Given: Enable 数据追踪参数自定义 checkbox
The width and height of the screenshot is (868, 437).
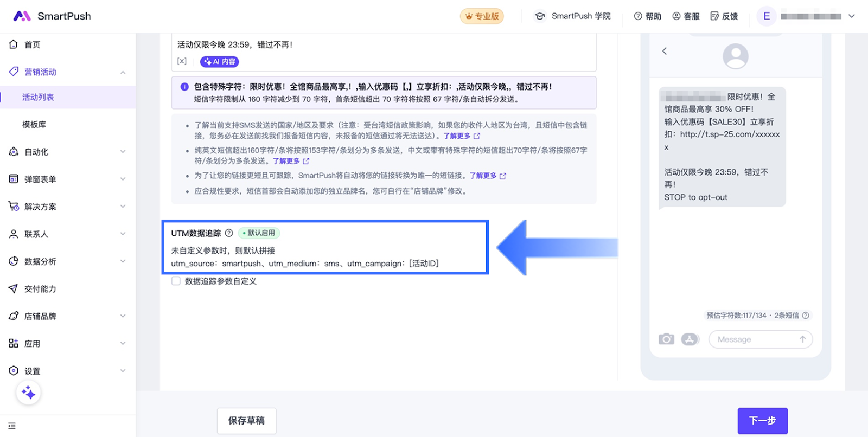Looking at the screenshot, I should pos(176,281).
